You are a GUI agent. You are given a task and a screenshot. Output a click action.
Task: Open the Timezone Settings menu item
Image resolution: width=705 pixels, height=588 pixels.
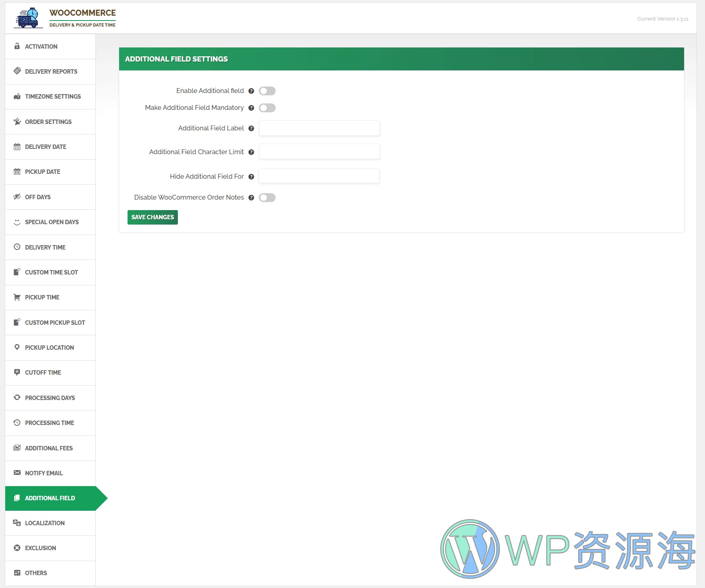click(53, 97)
